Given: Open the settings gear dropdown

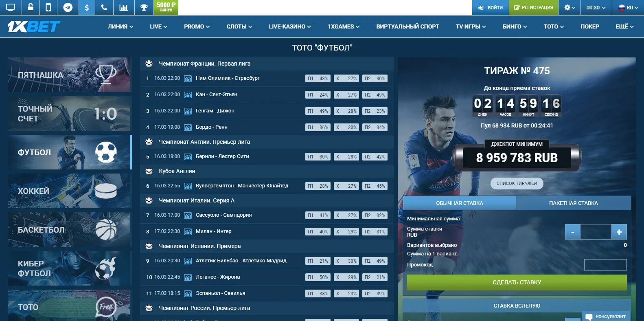Looking at the screenshot, I should (x=570, y=7).
